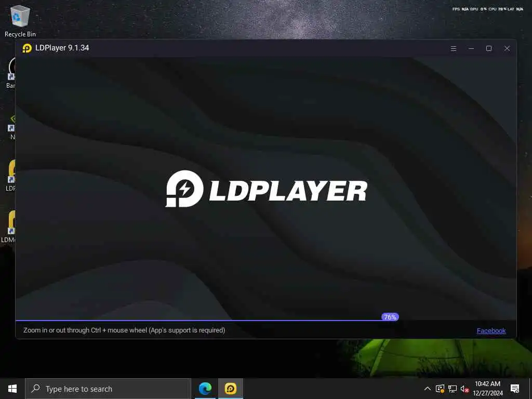This screenshot has width=532, height=399.
Task: Select the Recycle Bin desktop icon
Action: pyautogui.click(x=20, y=21)
